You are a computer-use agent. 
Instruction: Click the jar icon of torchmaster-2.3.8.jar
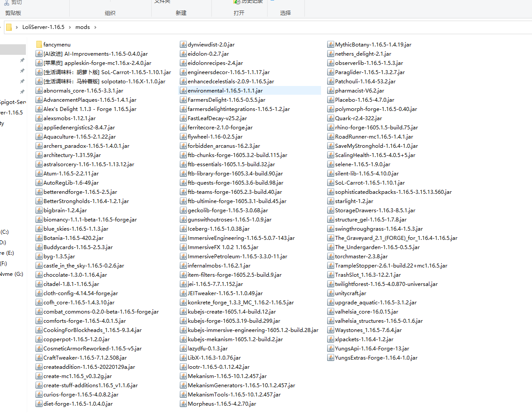coord(331,256)
